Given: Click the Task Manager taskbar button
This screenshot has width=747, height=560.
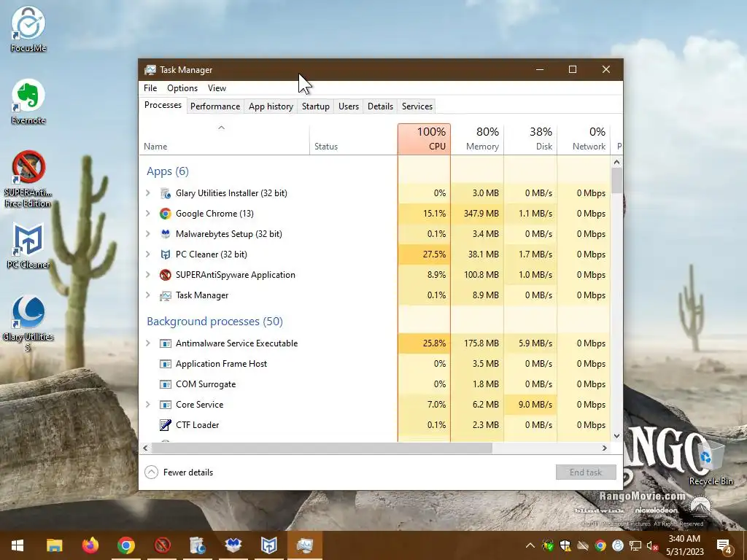Looking at the screenshot, I should 304,545.
